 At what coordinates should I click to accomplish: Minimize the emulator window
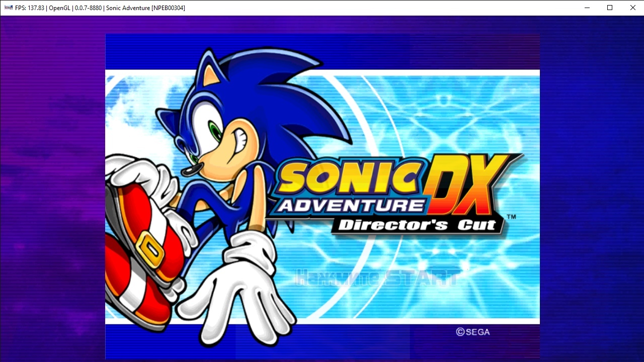pos(587,8)
